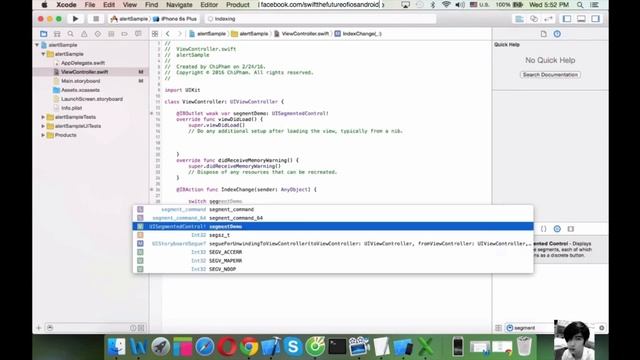Image resolution: width=640 pixels, height=360 pixels.
Task: Open Terminal from the Dock
Action: click(x=337, y=347)
